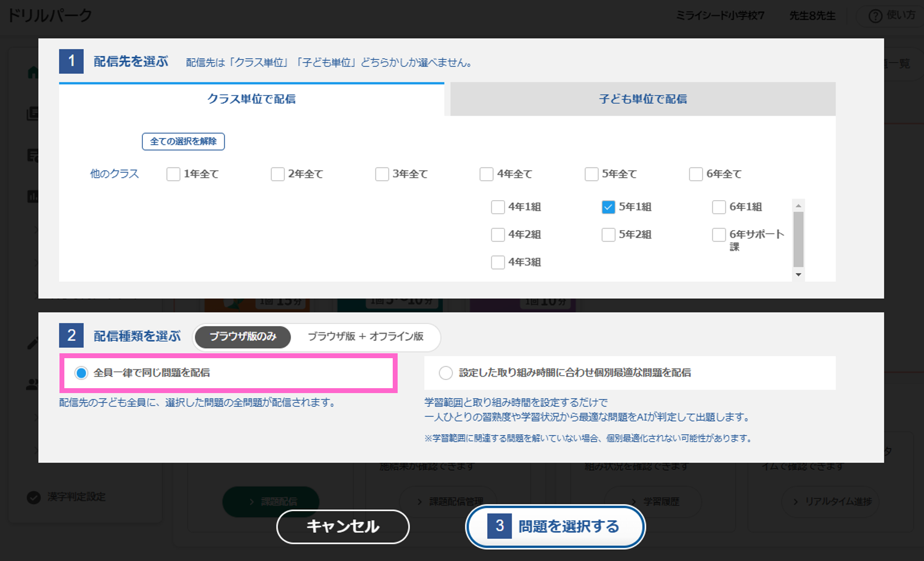Viewport: 924px width, 561px height.
Task: Switch to クラス単位で配信 tab
Action: (x=251, y=99)
